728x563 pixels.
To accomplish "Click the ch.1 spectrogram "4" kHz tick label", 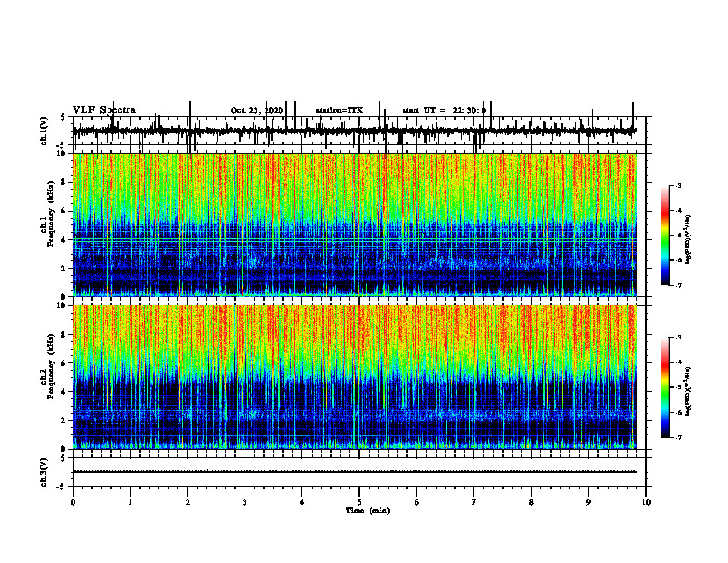I will [x=63, y=240].
